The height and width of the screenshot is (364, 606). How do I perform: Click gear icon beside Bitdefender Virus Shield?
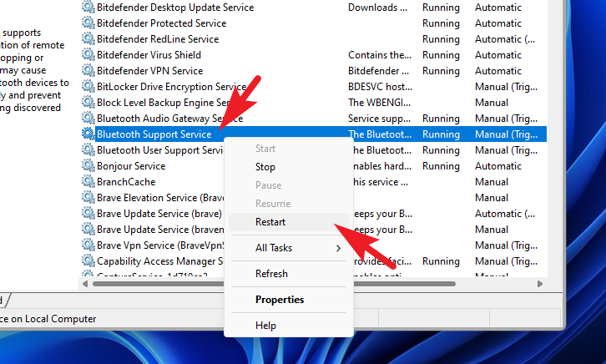tap(88, 54)
